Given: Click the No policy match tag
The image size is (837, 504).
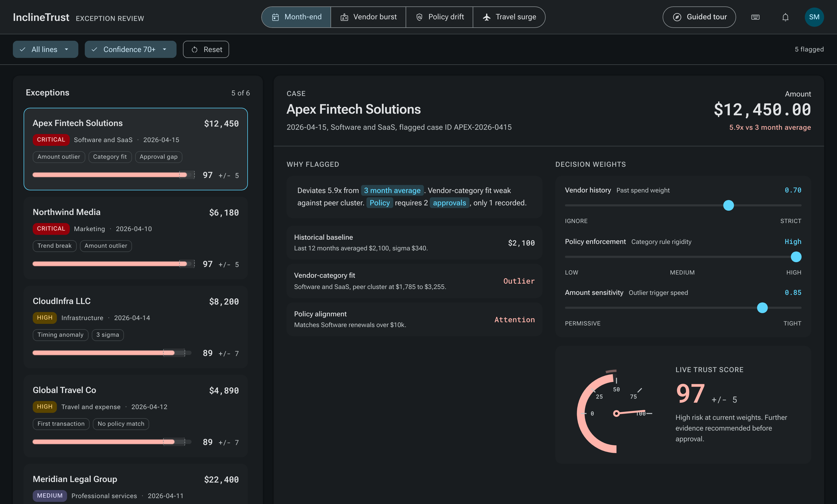Looking at the screenshot, I should (121, 424).
